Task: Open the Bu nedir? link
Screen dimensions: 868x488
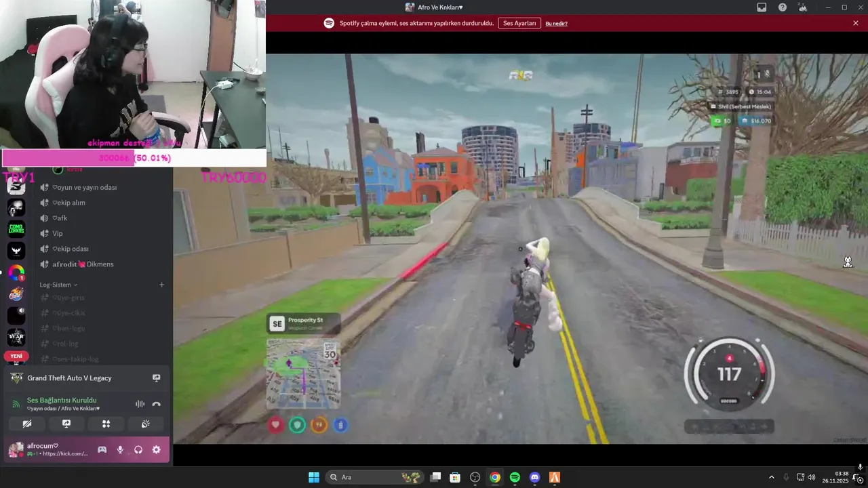Action: [556, 23]
